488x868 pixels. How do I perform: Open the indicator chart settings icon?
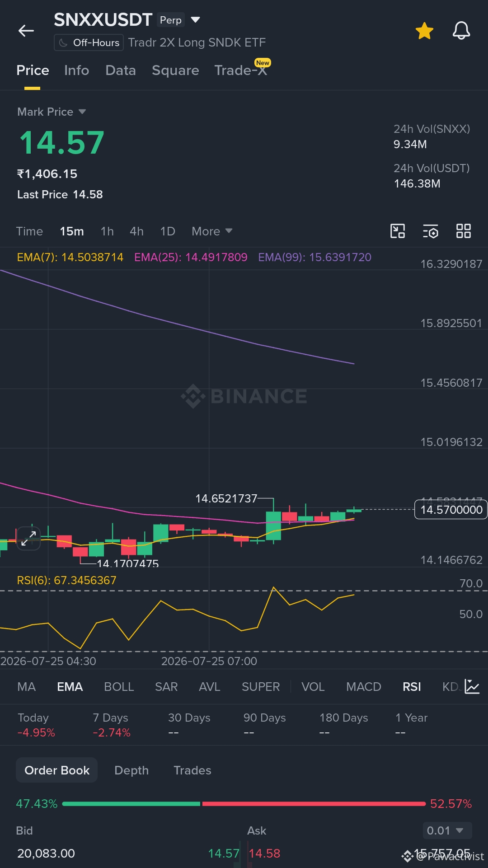click(472, 687)
